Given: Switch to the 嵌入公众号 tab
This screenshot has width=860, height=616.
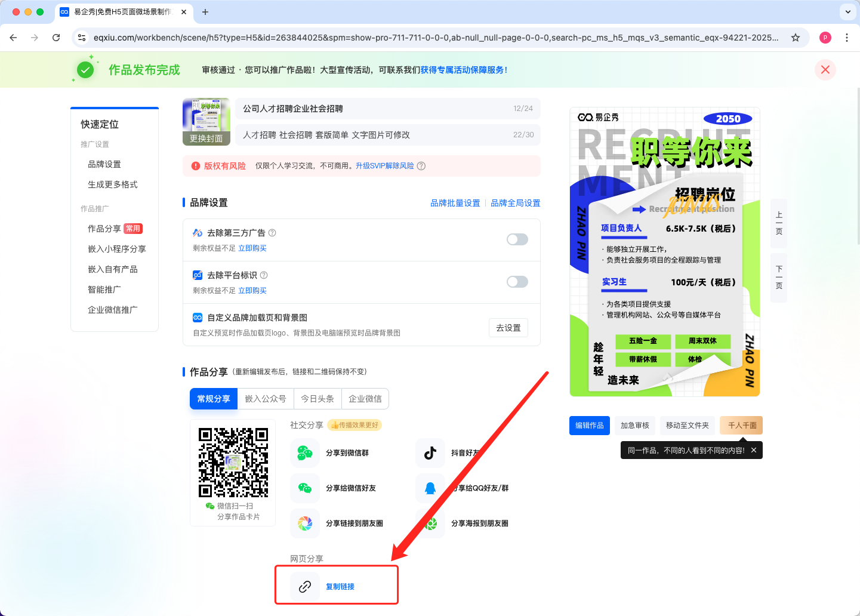Looking at the screenshot, I should click(x=265, y=399).
